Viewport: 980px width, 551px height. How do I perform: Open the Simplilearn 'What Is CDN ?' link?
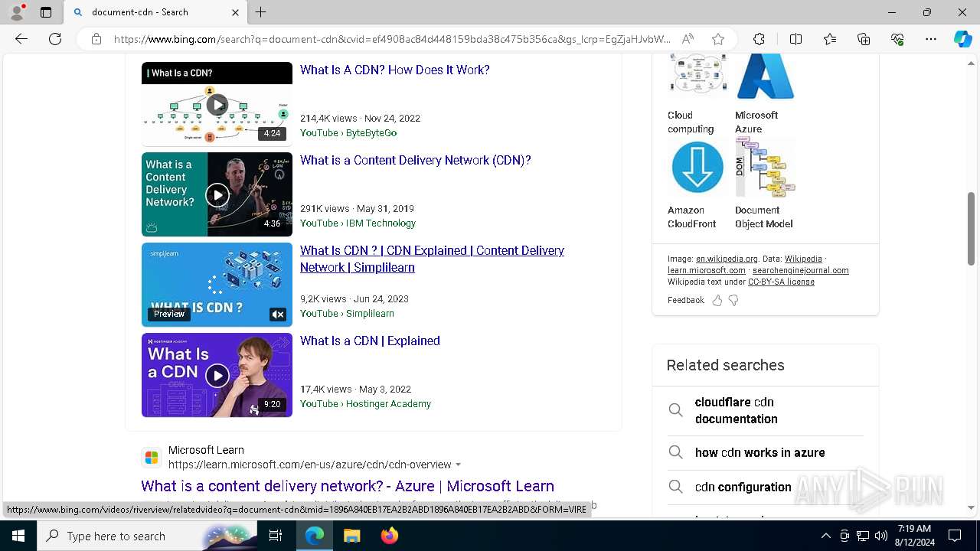coord(432,259)
